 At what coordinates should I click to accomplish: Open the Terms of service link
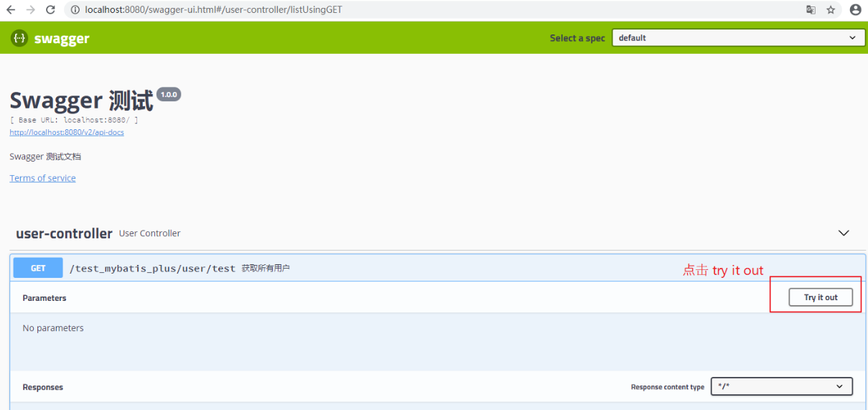coord(42,178)
